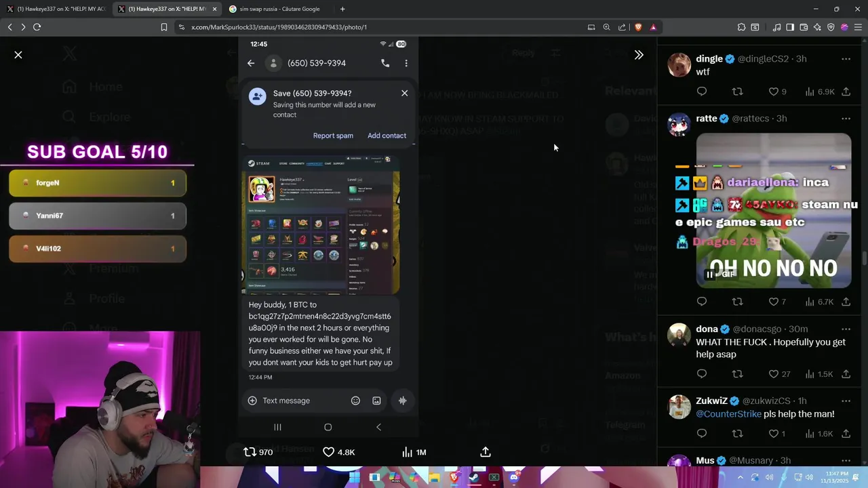Share ZukwiZ's reply
Viewport: 868px width, 488px height.
click(x=846, y=434)
